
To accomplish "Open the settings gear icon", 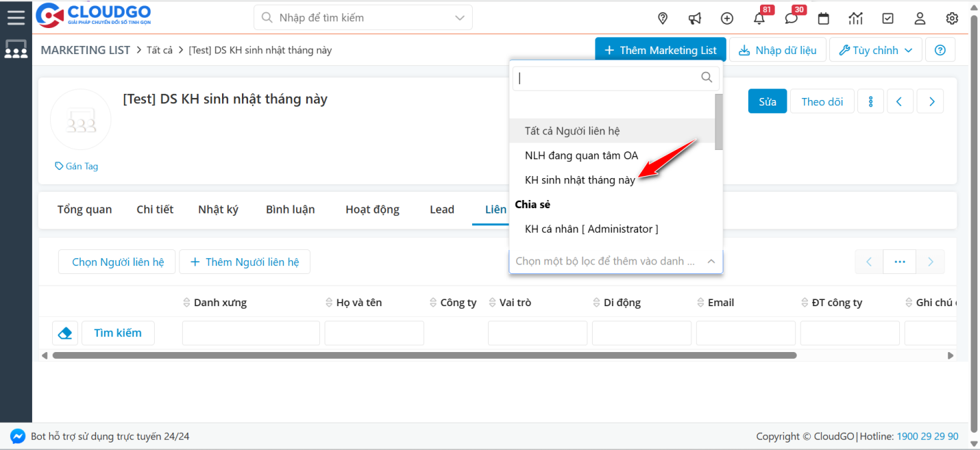I will 952,18.
